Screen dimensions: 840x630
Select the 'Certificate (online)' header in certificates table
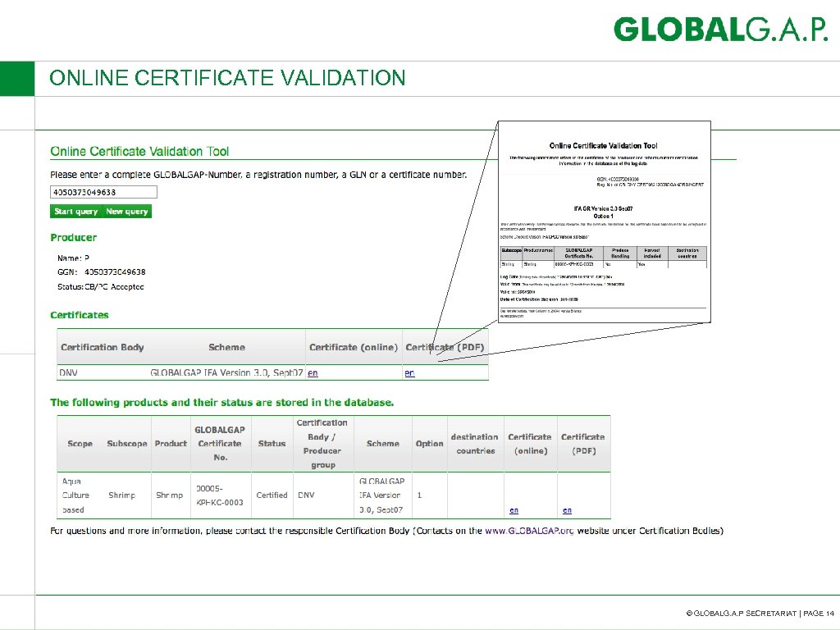point(354,347)
